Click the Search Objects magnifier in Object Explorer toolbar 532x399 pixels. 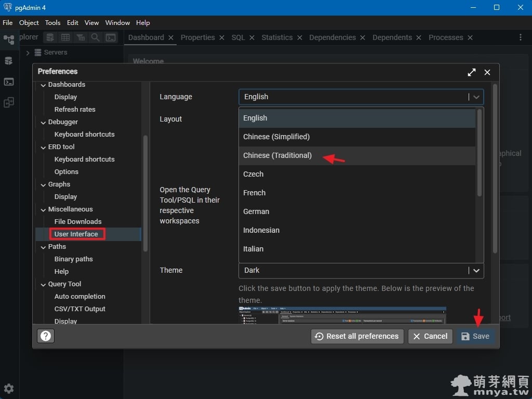click(x=96, y=37)
